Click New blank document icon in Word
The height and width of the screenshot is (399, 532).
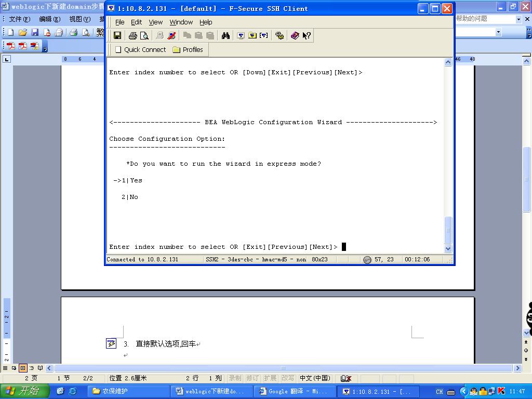[x=10, y=32]
